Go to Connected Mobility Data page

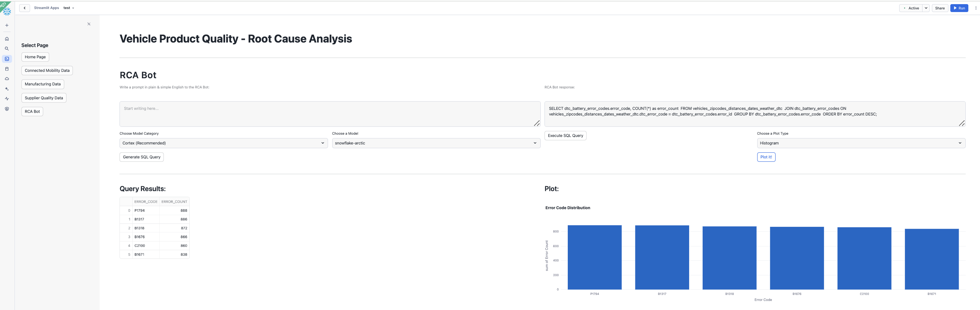(47, 70)
